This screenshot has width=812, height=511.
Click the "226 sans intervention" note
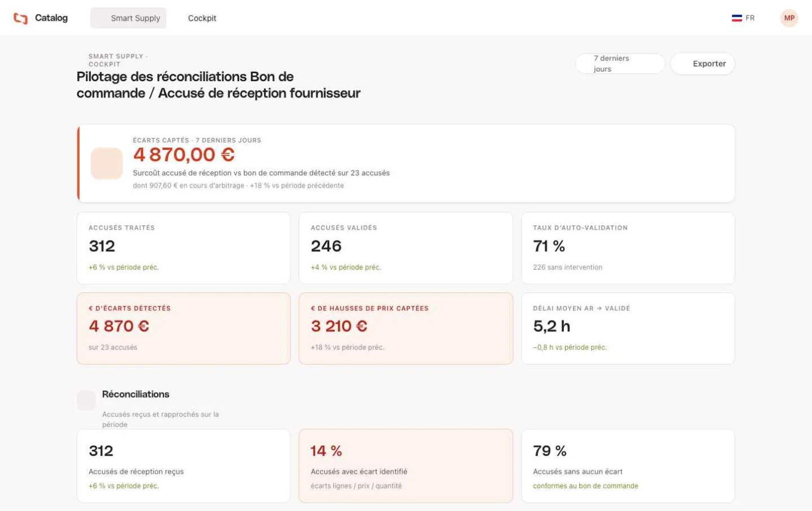coord(567,268)
